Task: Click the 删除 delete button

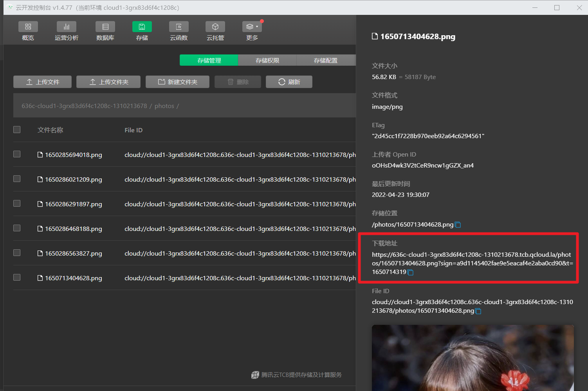Action: coord(238,82)
